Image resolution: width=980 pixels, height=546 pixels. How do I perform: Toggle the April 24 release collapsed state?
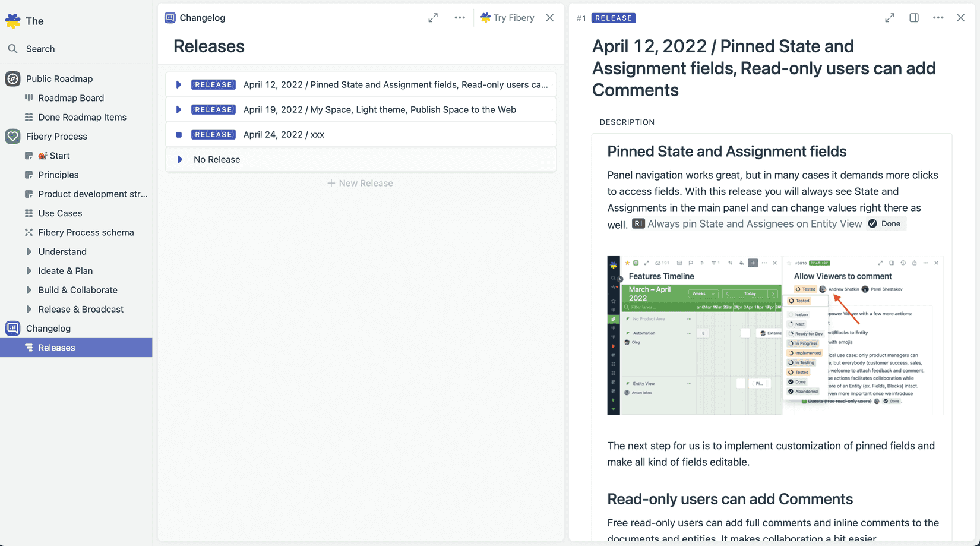(178, 134)
